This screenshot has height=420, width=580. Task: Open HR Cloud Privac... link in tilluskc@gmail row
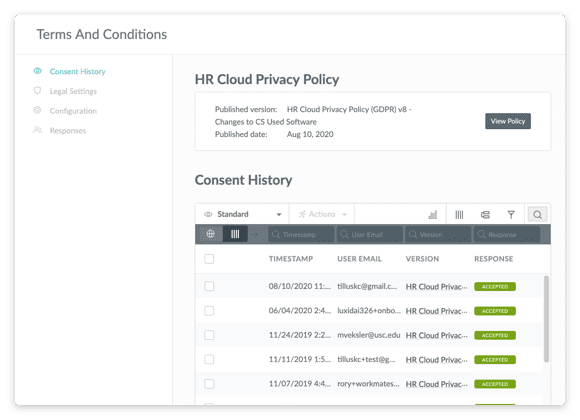click(x=436, y=286)
